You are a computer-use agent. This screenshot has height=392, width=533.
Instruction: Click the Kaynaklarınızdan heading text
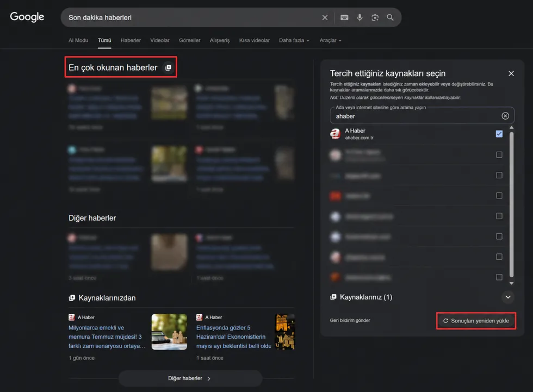(x=107, y=298)
